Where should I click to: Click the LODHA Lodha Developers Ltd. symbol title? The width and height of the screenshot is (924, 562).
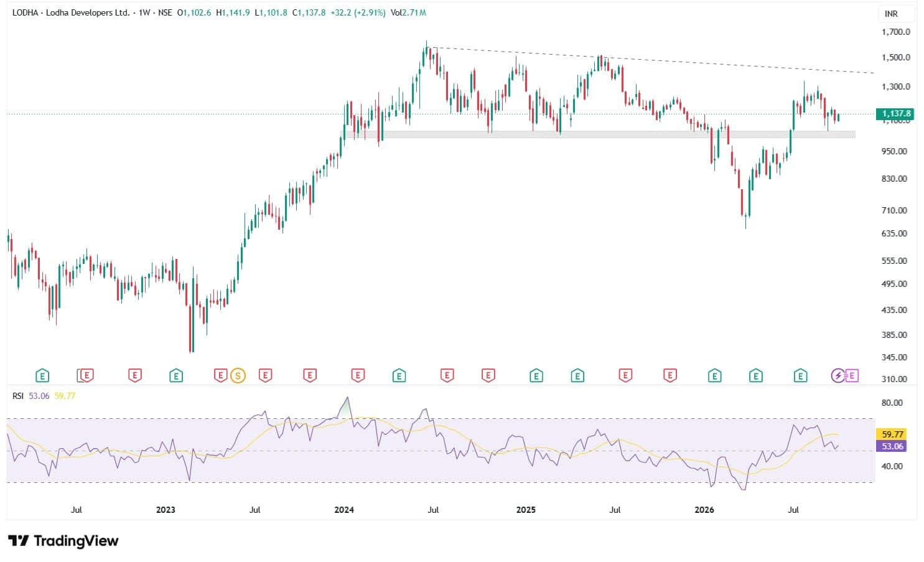click(70, 12)
